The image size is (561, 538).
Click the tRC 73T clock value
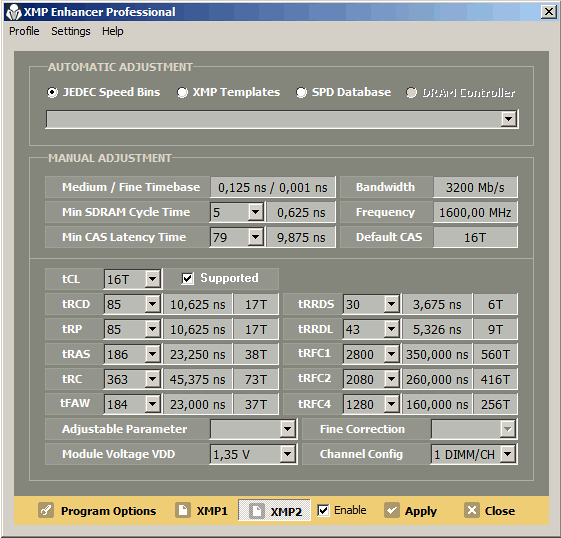click(256, 379)
